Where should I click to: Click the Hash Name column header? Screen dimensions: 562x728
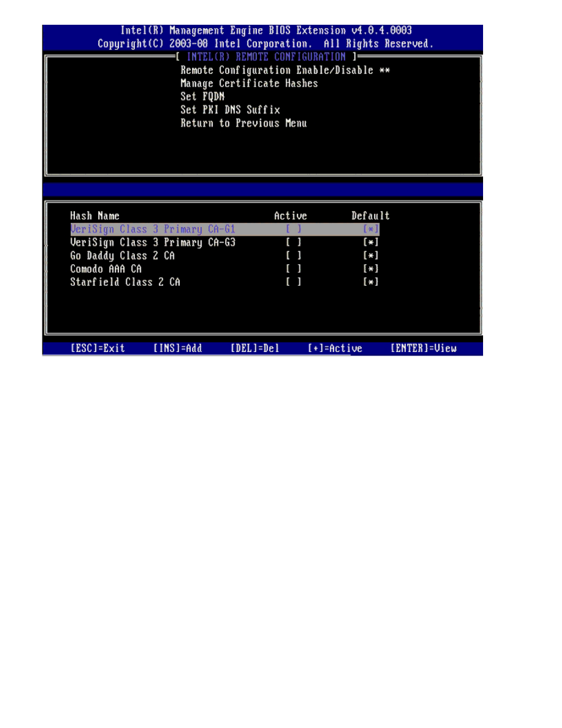(95, 216)
